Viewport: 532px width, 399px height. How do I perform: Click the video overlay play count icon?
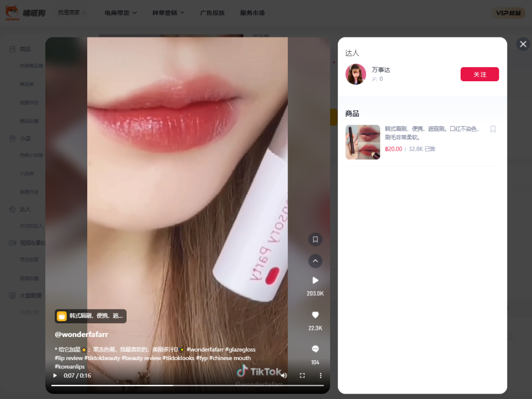[315, 280]
